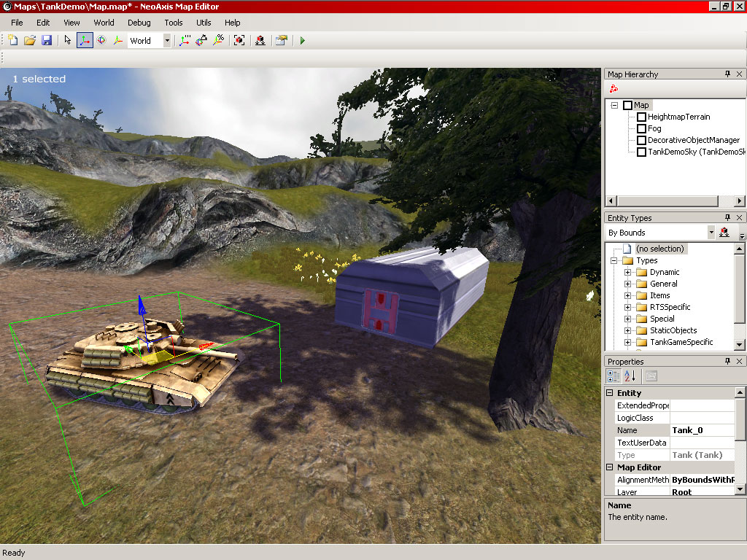Sort properties alphabetically with A-Z icon
The height and width of the screenshot is (560, 747).
click(x=630, y=376)
